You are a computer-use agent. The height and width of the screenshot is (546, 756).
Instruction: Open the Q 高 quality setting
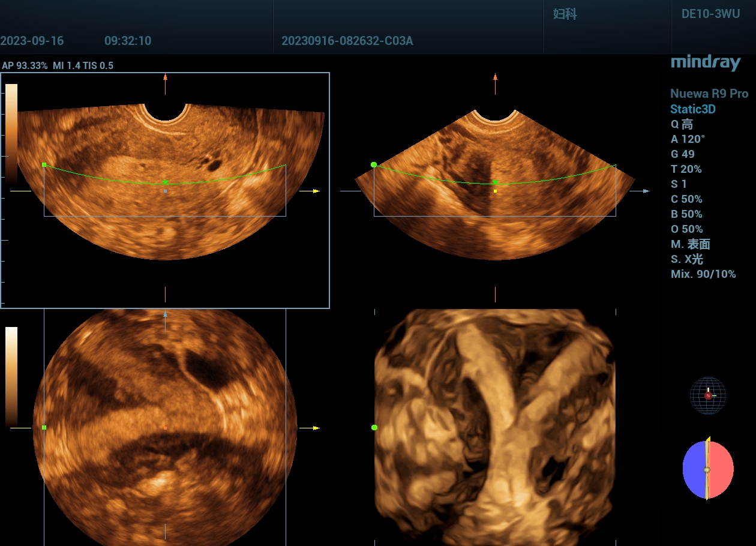tap(682, 124)
